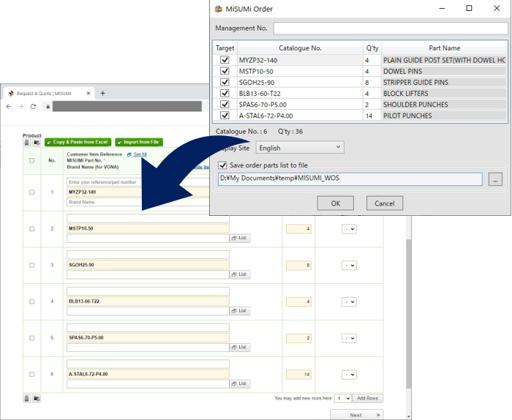
Task: Go forward in browser
Action: [x=21, y=107]
